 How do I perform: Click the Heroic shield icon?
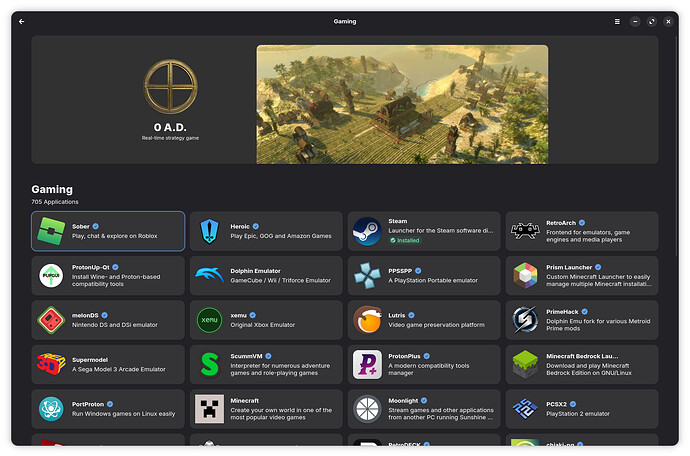point(209,231)
